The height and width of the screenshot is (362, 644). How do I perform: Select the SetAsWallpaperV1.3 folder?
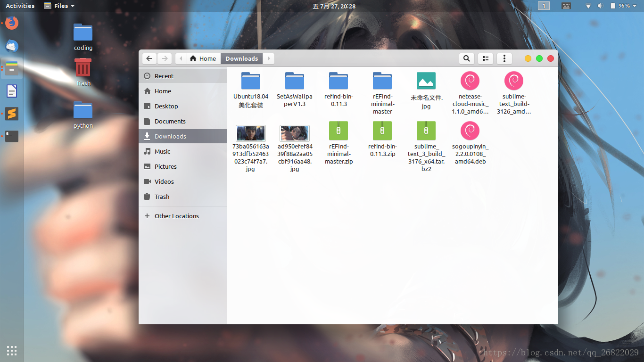[x=295, y=90]
